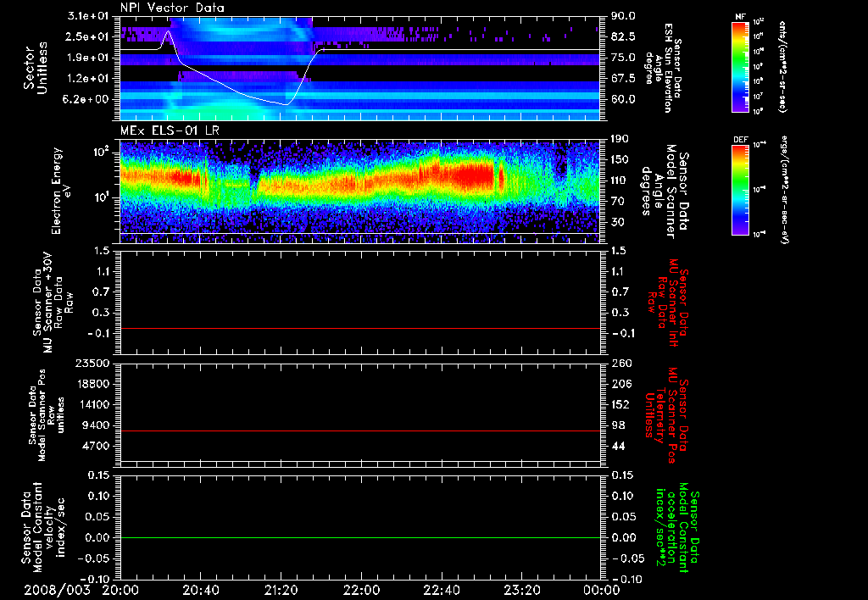868x600 pixels.
Task: Select the 'MEx ELS-01 LR' panel title
Action: (x=169, y=131)
